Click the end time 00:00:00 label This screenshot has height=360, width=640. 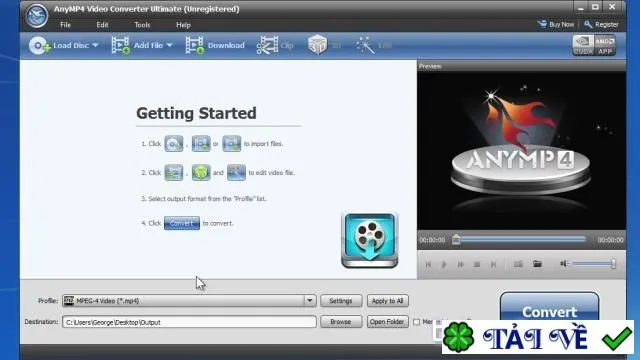[x=610, y=240]
